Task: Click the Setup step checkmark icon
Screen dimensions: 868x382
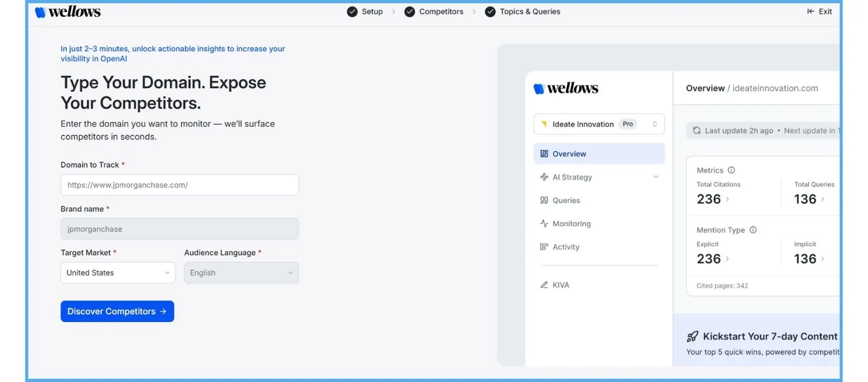Action: click(x=352, y=12)
